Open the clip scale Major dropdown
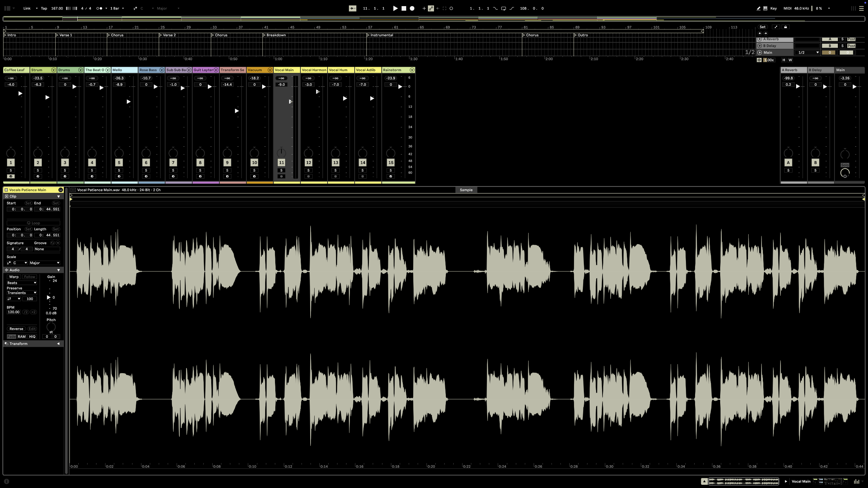Image resolution: width=868 pixels, height=488 pixels. tap(44, 263)
